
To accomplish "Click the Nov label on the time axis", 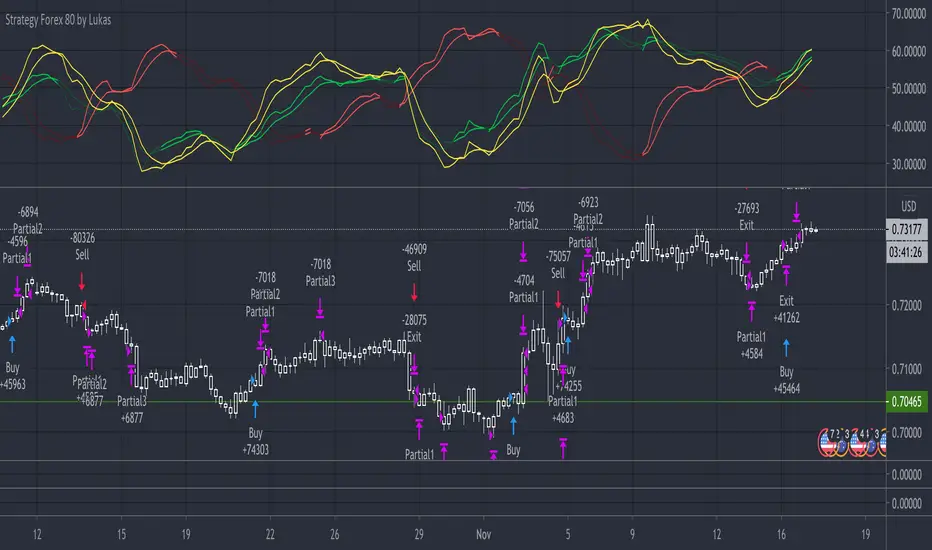I will [x=484, y=534].
